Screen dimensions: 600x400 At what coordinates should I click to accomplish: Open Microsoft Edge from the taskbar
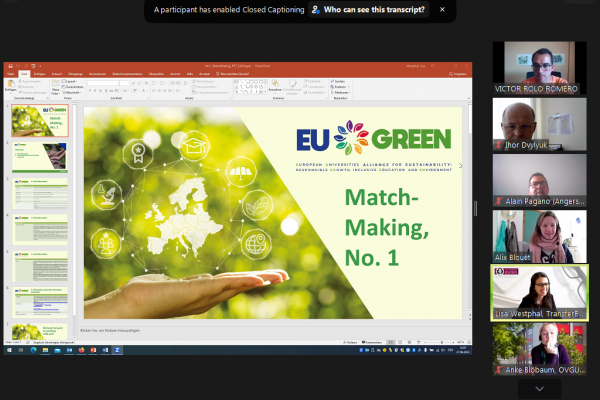pos(33,350)
